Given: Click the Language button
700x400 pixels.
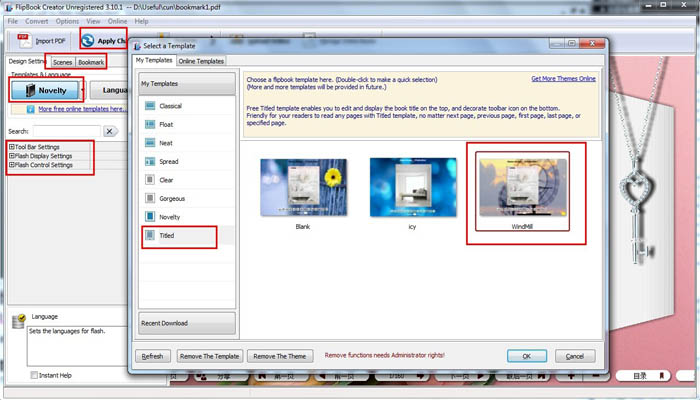Looking at the screenshot, I should (x=110, y=90).
